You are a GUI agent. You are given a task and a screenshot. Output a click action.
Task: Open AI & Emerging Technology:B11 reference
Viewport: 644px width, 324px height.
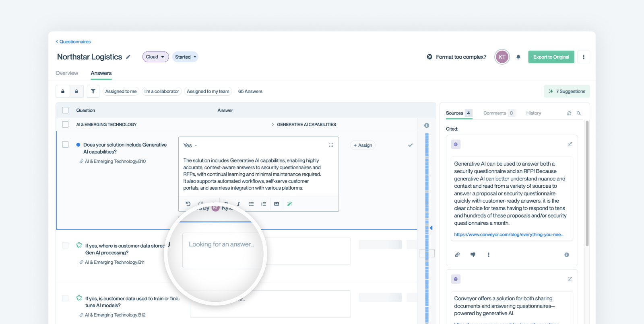(115, 262)
